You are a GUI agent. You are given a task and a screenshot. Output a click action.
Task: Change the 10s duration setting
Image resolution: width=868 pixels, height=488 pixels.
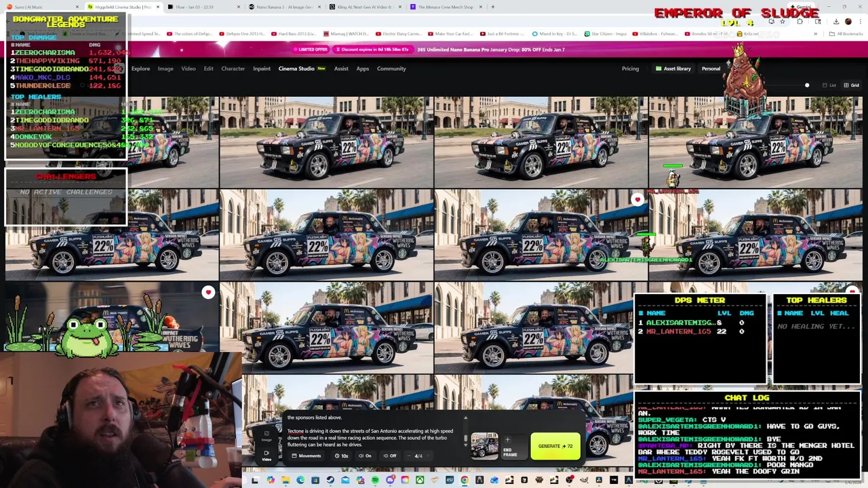pos(342,455)
